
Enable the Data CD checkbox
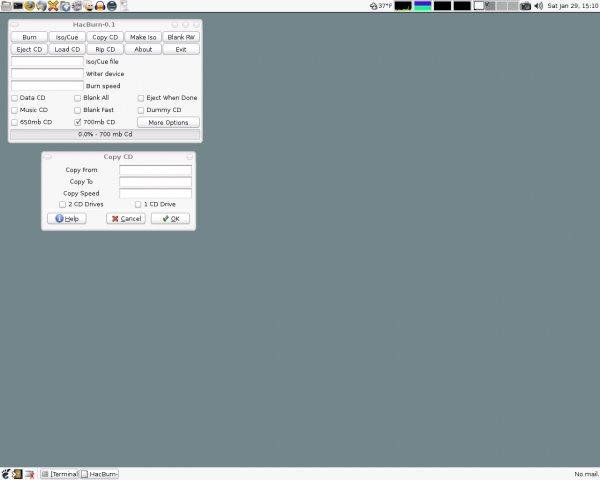pos(14,98)
